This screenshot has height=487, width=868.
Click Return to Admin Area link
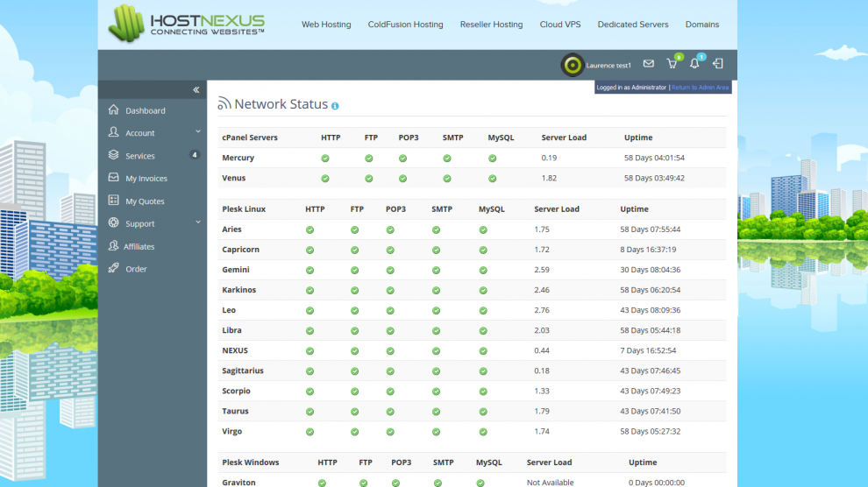pos(700,88)
